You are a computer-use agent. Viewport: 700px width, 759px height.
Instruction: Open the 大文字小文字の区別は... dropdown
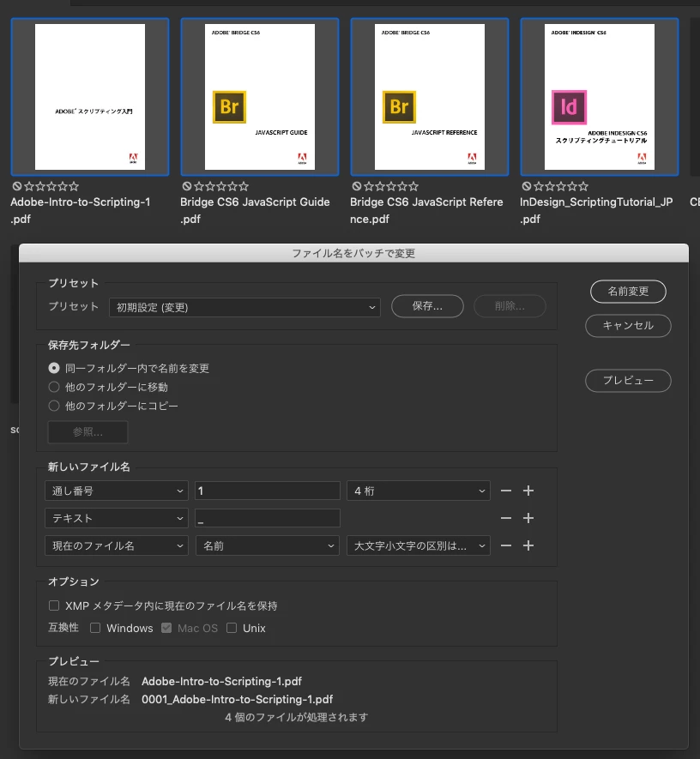(419, 546)
